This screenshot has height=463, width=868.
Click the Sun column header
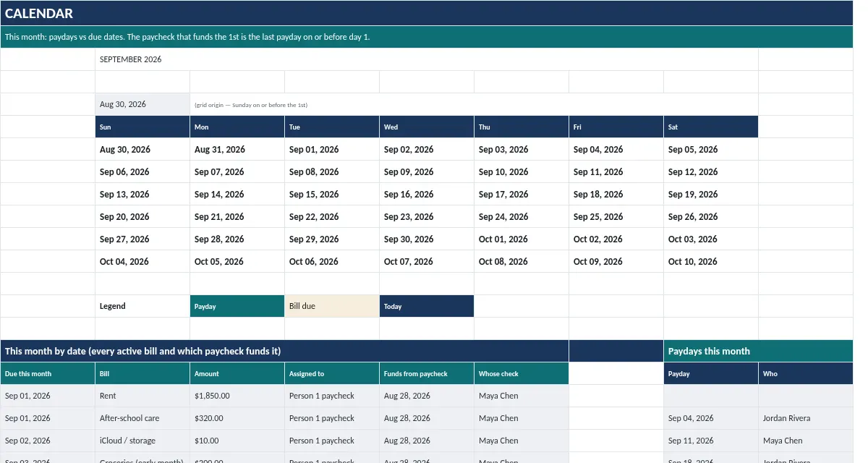coord(142,127)
